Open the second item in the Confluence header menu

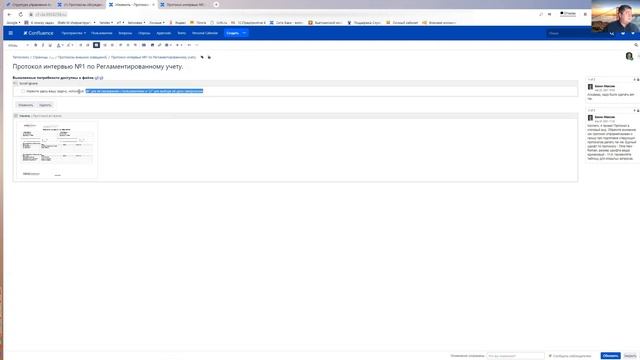pyautogui.click(x=102, y=33)
